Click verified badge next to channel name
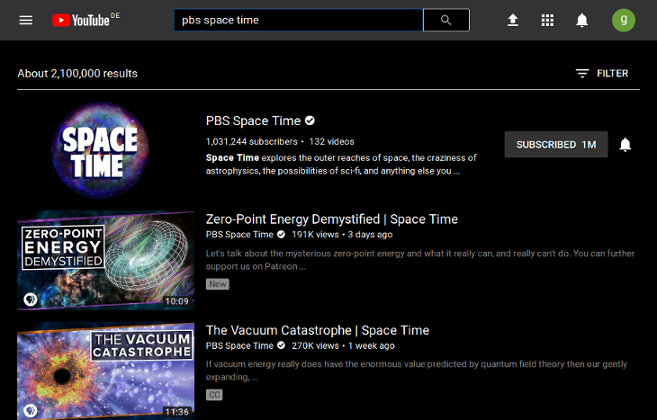The image size is (657, 420). (310, 121)
